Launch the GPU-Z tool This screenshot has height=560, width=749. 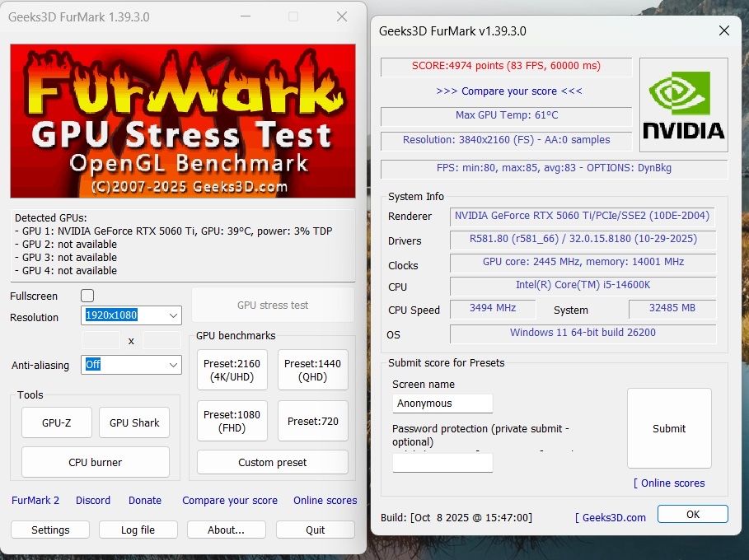tap(56, 422)
